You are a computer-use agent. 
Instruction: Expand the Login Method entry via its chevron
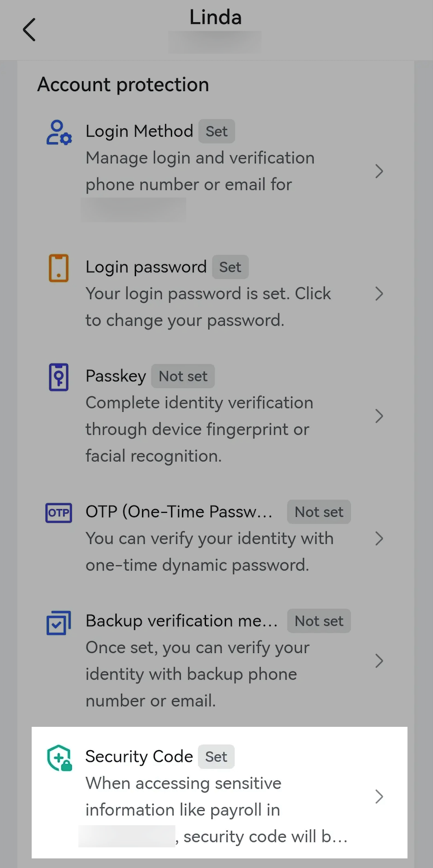pyautogui.click(x=380, y=171)
